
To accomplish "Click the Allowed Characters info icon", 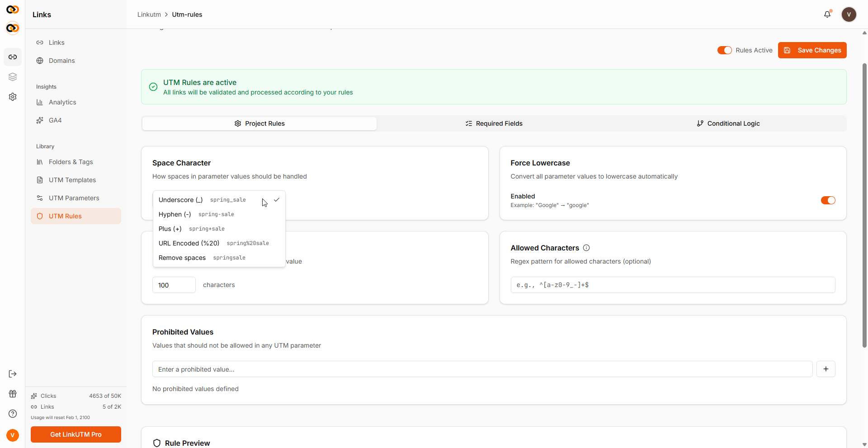I will pyautogui.click(x=586, y=248).
